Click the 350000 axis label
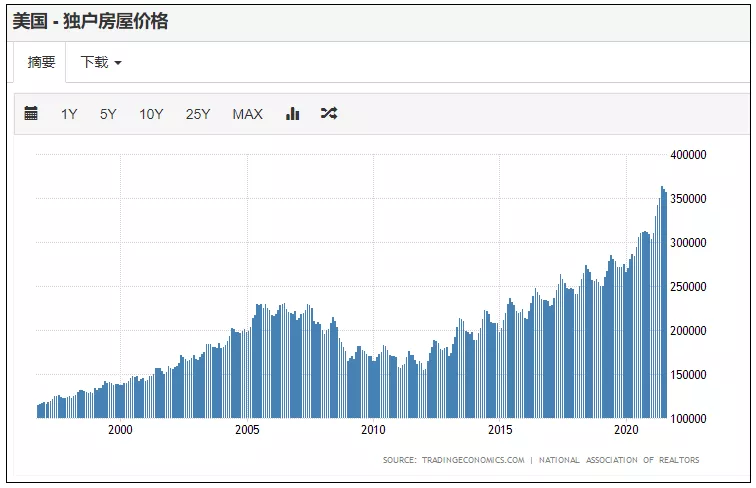Viewport: 756px width, 488px height. coord(688,199)
